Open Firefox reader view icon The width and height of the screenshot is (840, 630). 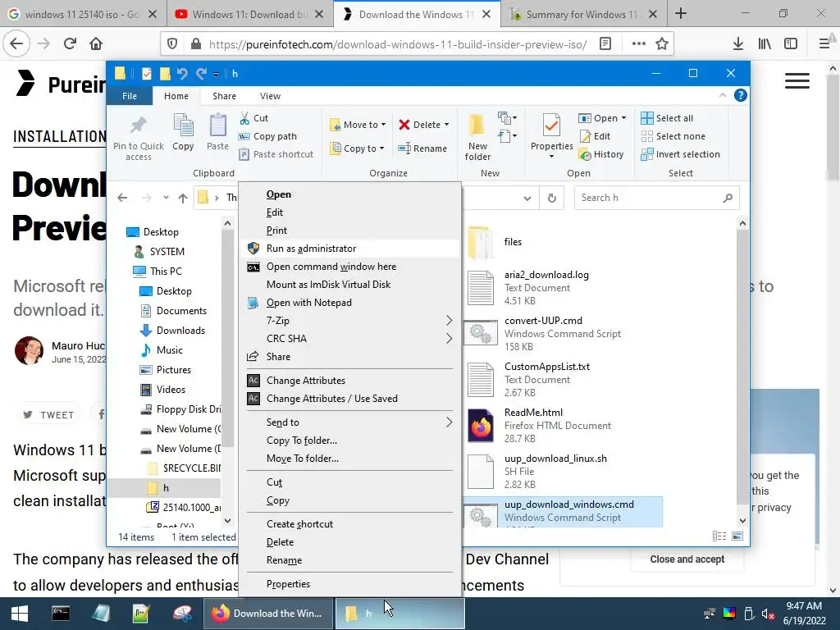[605, 43]
